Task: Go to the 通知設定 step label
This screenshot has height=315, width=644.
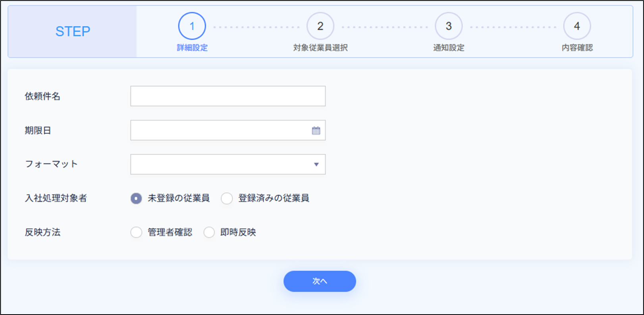Action: 448,48
